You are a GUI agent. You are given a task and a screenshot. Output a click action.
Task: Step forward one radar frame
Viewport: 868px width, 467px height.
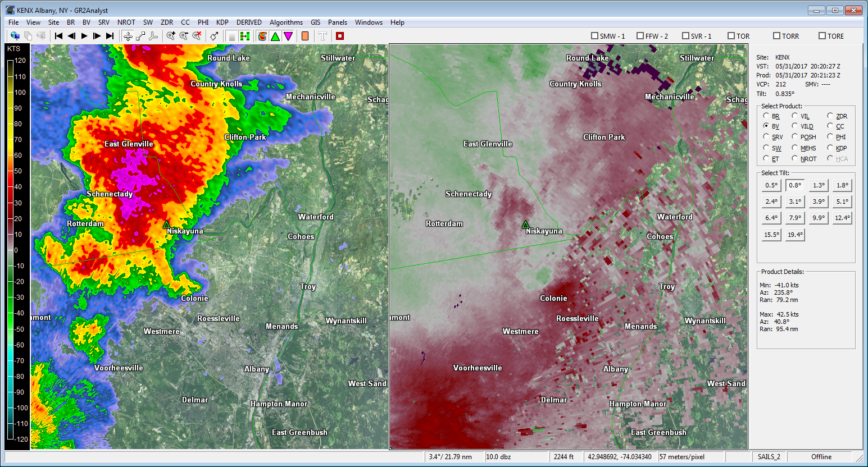coord(97,36)
